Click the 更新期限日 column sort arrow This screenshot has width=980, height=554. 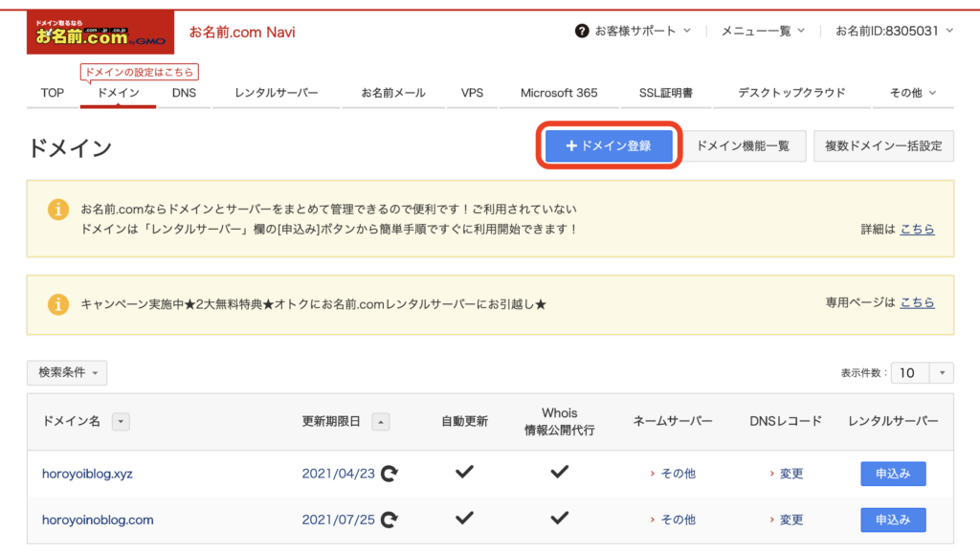[x=381, y=422]
